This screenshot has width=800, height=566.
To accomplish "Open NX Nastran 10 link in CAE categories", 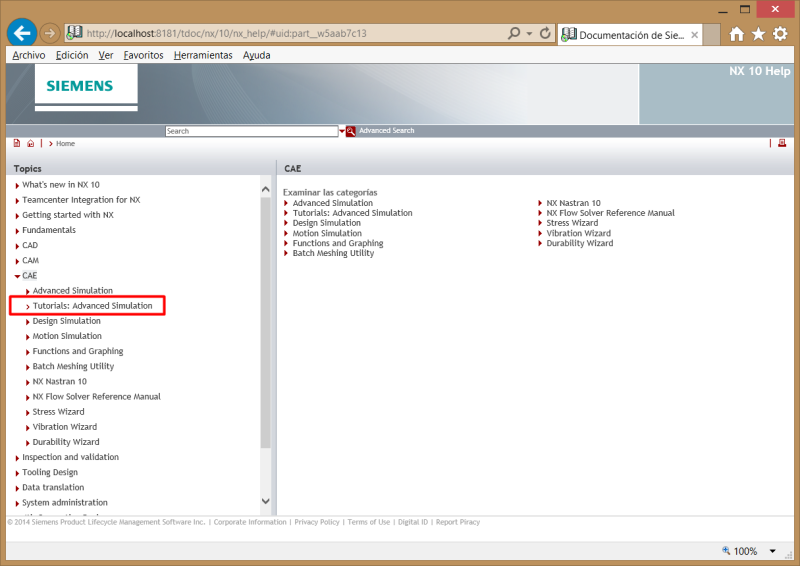I will [x=573, y=203].
